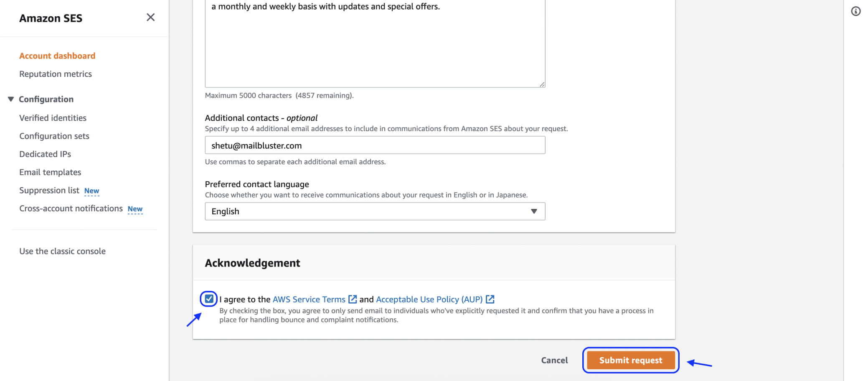
Task: Click external link icon beside Acceptable Use Policy
Action: pos(490,299)
